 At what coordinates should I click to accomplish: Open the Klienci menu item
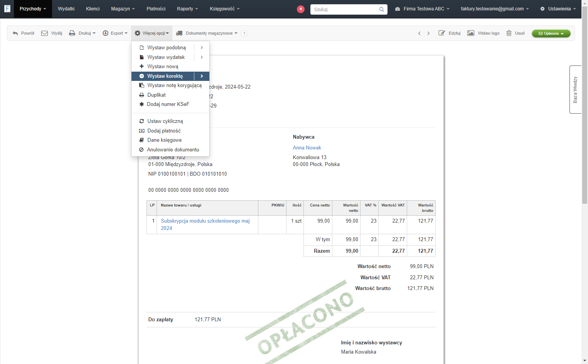93,9
